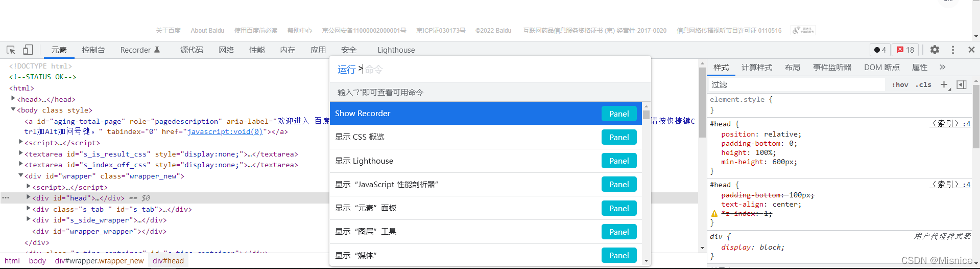The width and height of the screenshot is (980, 269).
Task: Click the 过滤 styles filter field
Action: 797,84
